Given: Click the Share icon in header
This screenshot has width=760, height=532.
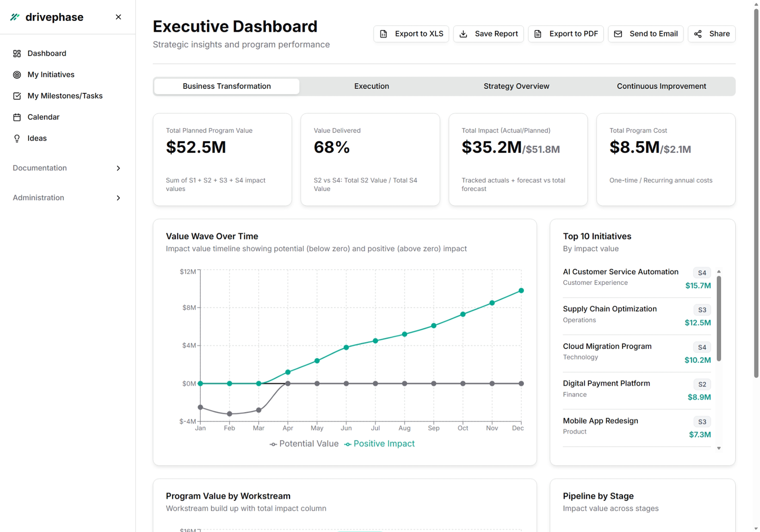Looking at the screenshot, I should (698, 34).
